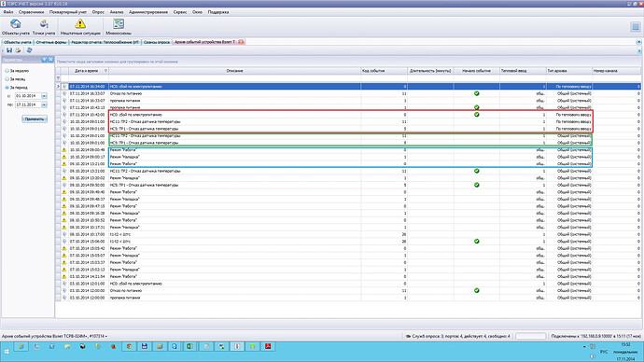Click the end date field 17.11.2014
The width and height of the screenshot is (644, 362).
click(28, 104)
